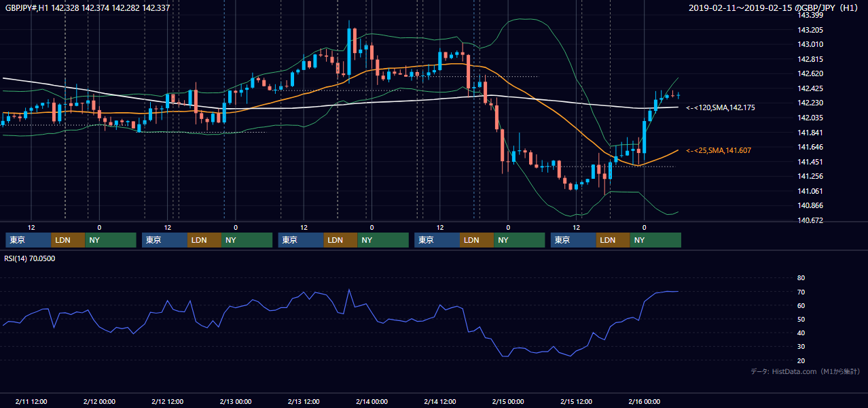The image size is (868, 408).
Task: Click the 141.451 price axis label
Action: 810,162
